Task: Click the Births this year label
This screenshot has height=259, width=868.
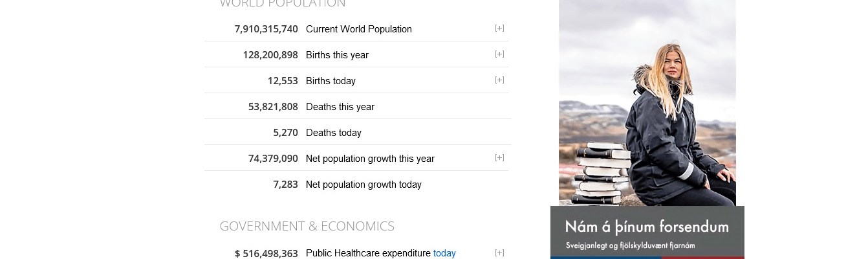Action: point(337,55)
